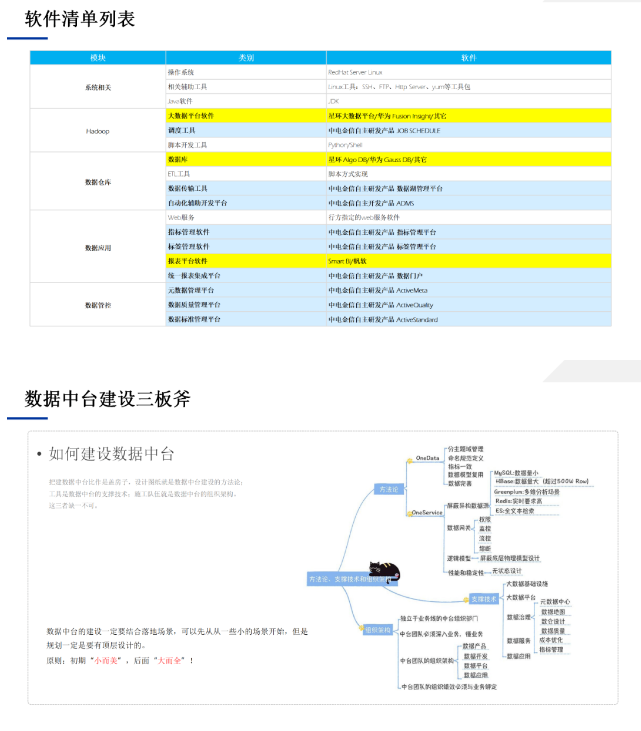This screenshot has width=641, height=731.
Task: Click the black cat image on mind map
Action: click(385, 572)
